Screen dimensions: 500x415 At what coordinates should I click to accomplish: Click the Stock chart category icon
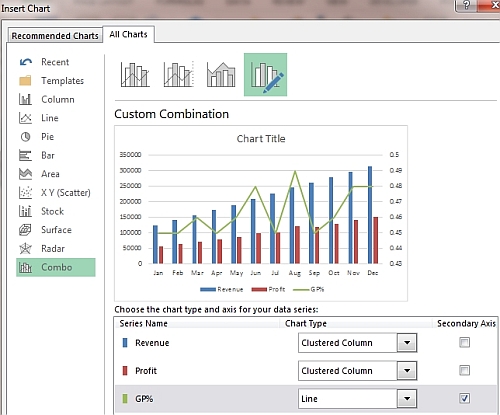(25, 211)
